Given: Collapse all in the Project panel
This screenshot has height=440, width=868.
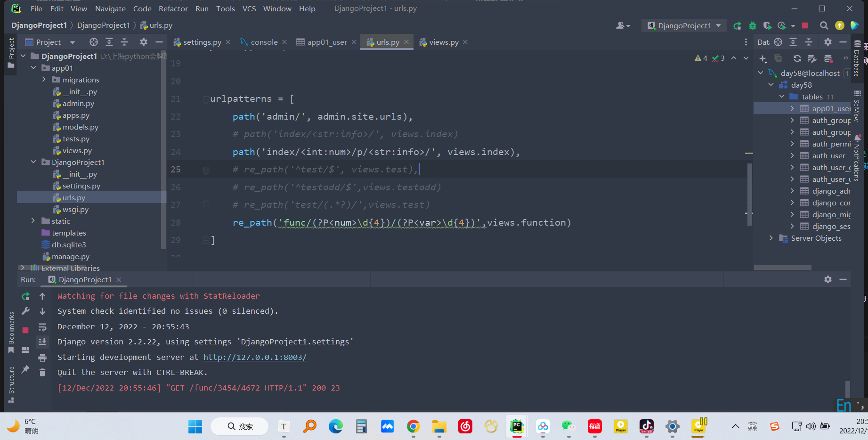Looking at the screenshot, I should click(x=124, y=42).
